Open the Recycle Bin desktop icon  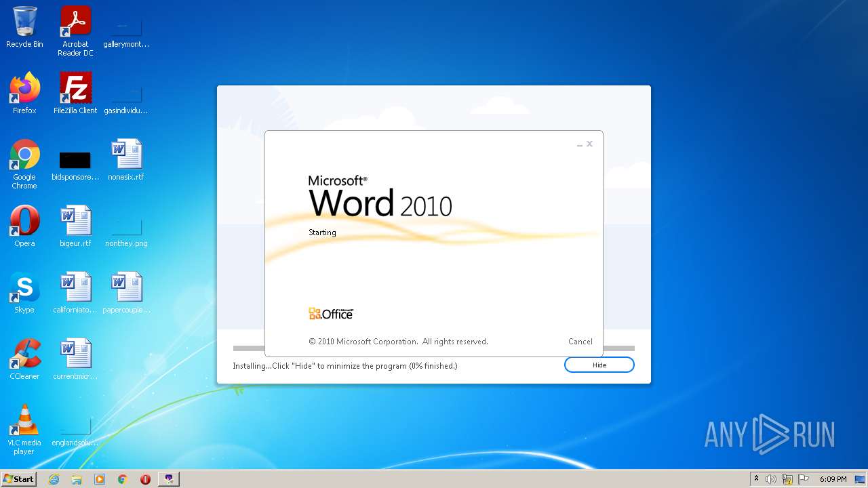point(24,27)
